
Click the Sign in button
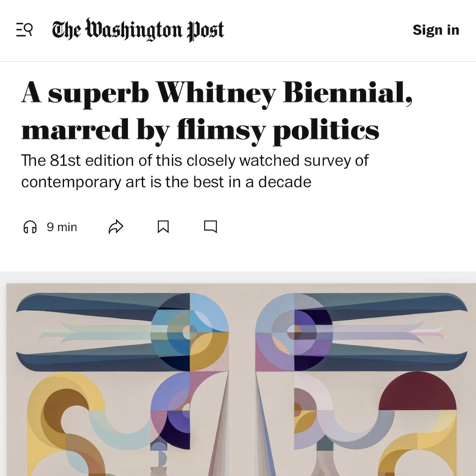point(436,30)
